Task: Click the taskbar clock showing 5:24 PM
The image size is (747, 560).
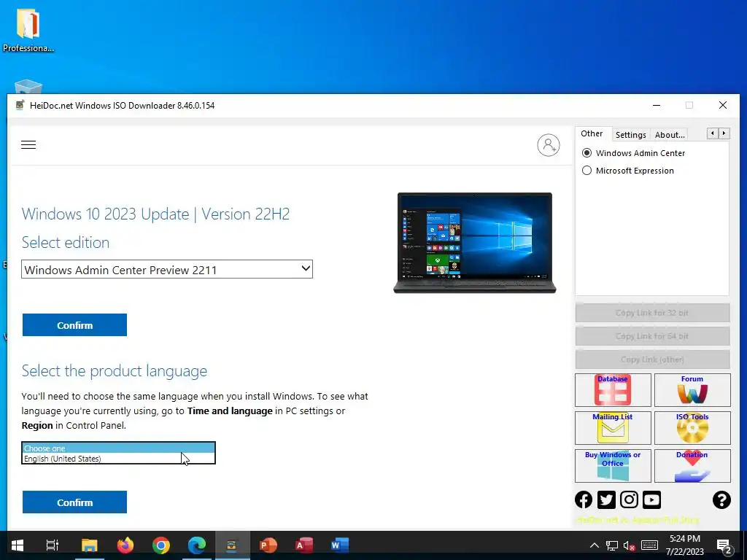Action: click(x=684, y=545)
